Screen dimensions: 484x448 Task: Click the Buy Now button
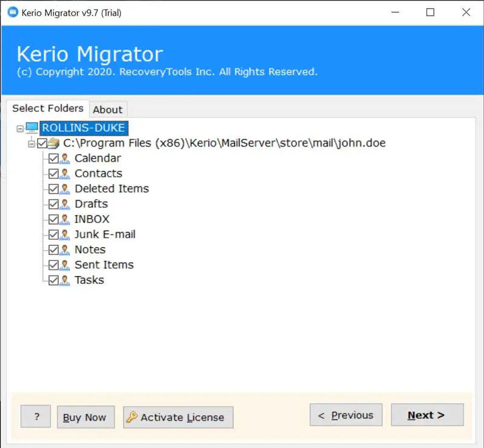[x=85, y=417]
